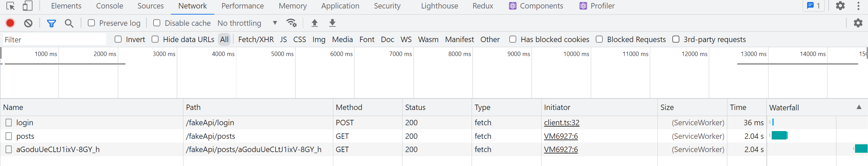Viewport: 868px width, 166px height.
Task: Toggle the filter funnel icon
Action: point(51,23)
